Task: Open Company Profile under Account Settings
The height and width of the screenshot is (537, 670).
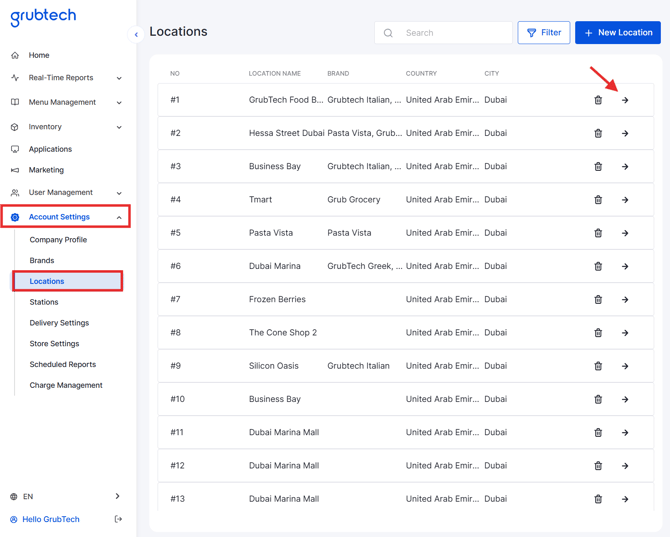Action: click(x=58, y=240)
